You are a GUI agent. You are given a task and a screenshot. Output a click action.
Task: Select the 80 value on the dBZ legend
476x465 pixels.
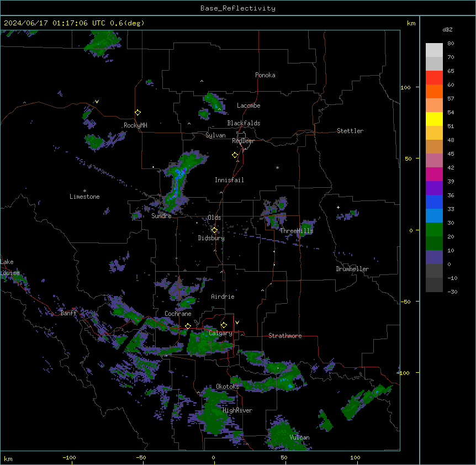451,44
